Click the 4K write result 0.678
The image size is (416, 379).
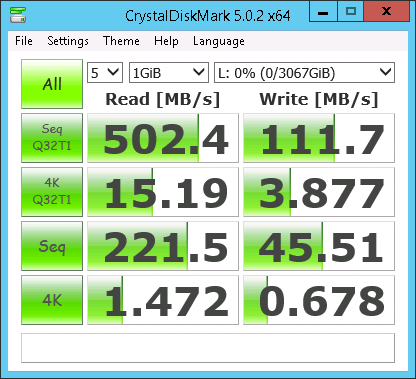319,300
